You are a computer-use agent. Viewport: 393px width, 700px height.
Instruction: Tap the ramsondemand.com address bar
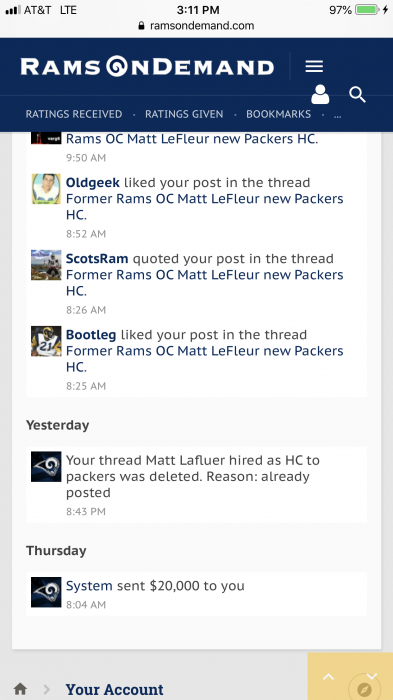(x=196, y=25)
